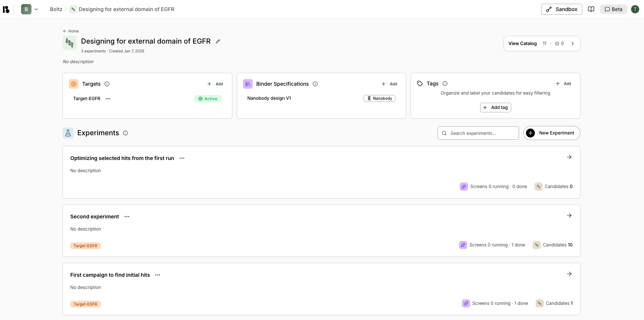
Task: Open the documentation book icon
Action: [591, 9]
